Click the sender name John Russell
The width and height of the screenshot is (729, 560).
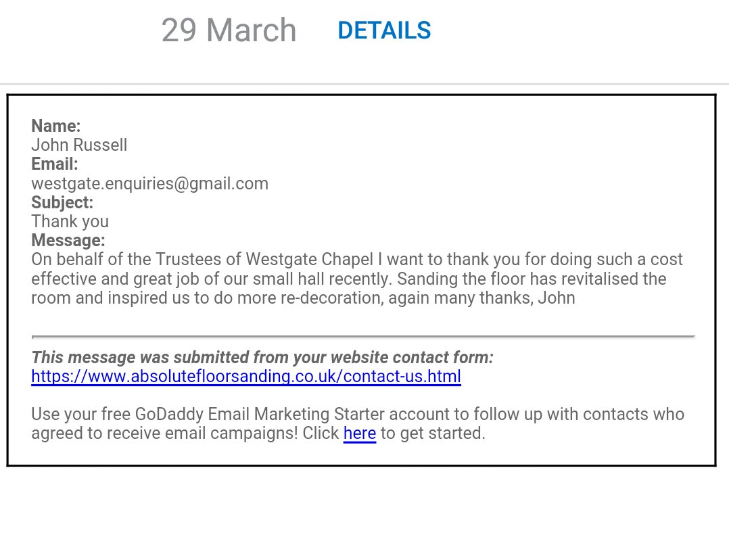[x=79, y=145]
